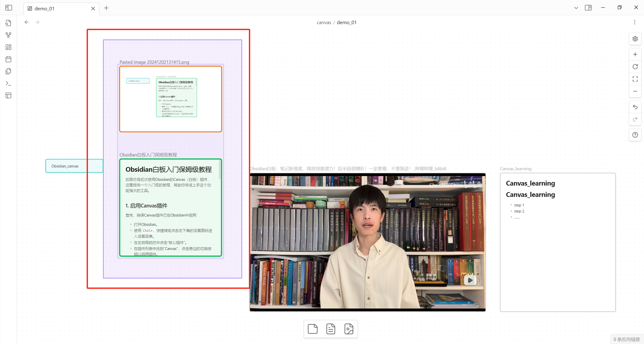The height and width of the screenshot is (344, 644).
Task: Toggle the right sidebar
Action: [x=588, y=8]
